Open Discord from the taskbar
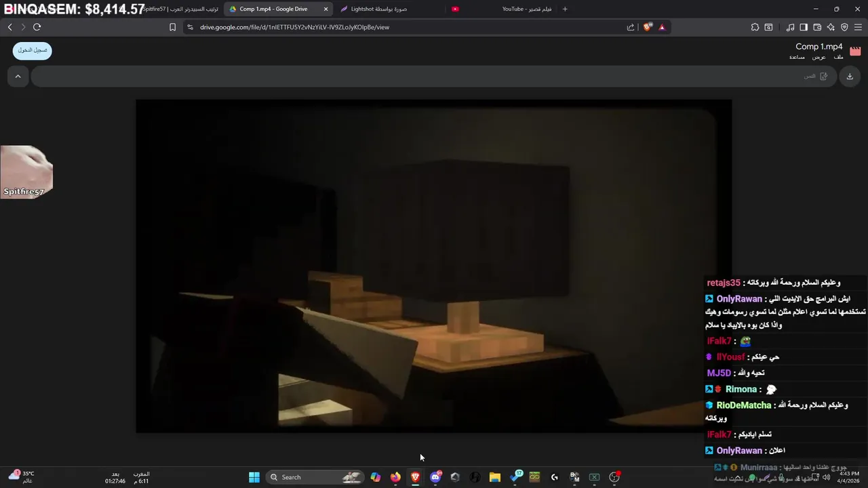 (435, 477)
